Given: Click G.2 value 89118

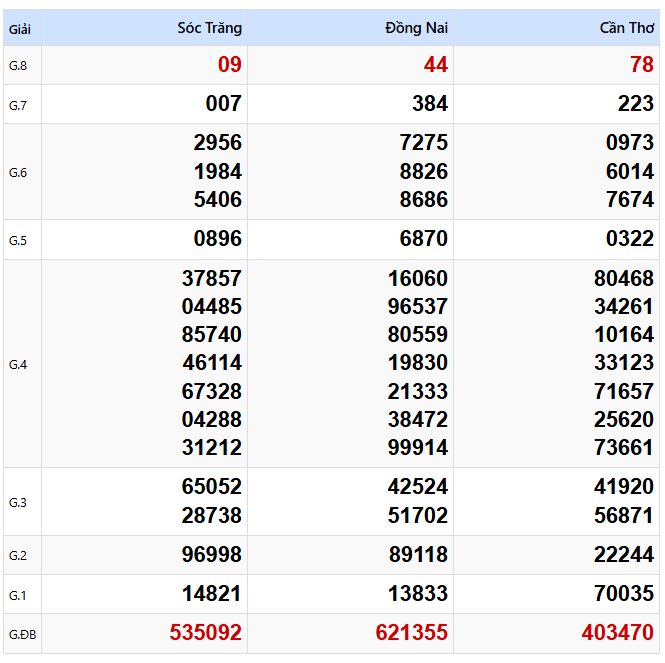Looking at the screenshot, I should tap(418, 554).
